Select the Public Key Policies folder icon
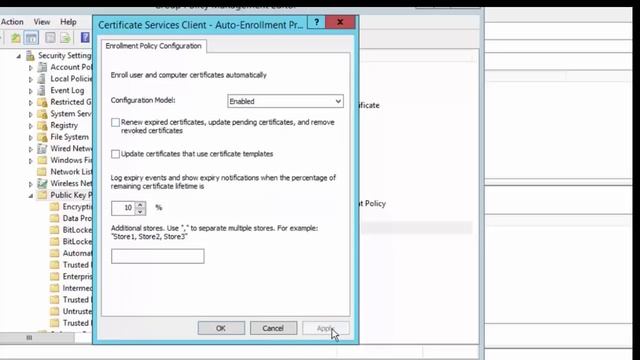 point(42,195)
